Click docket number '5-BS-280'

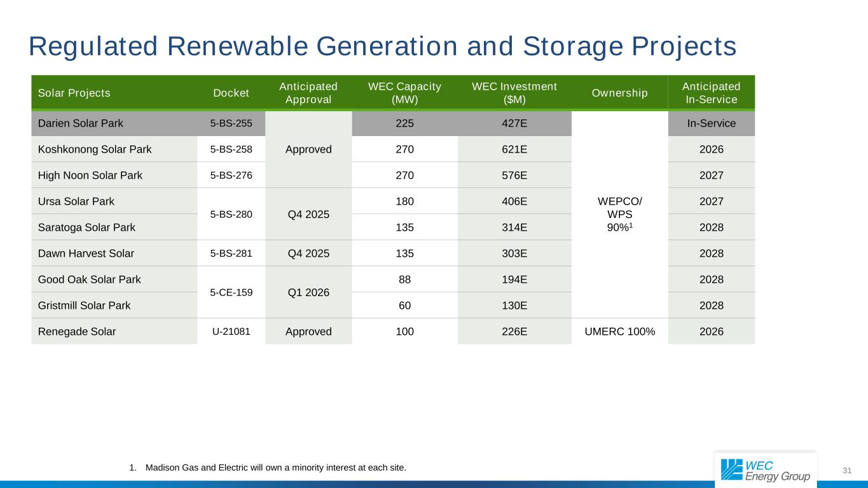pos(231,214)
